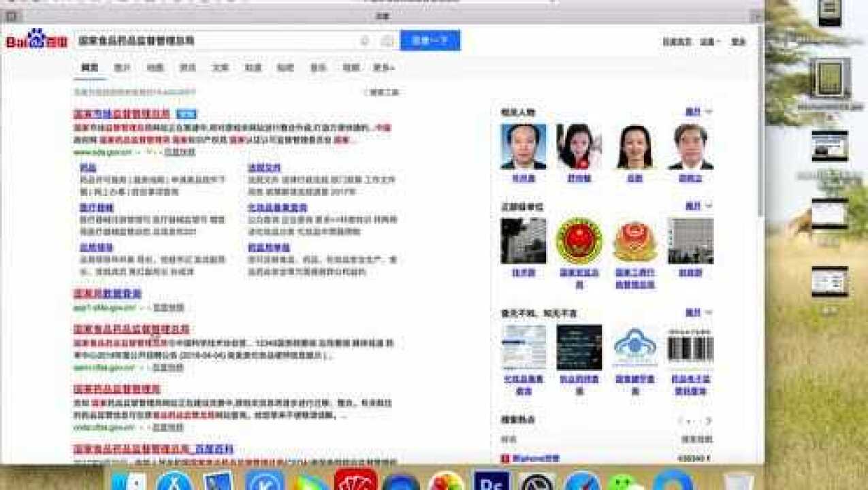Click 百度快照 next to app1.sfda.gov.cn

pos(167,308)
